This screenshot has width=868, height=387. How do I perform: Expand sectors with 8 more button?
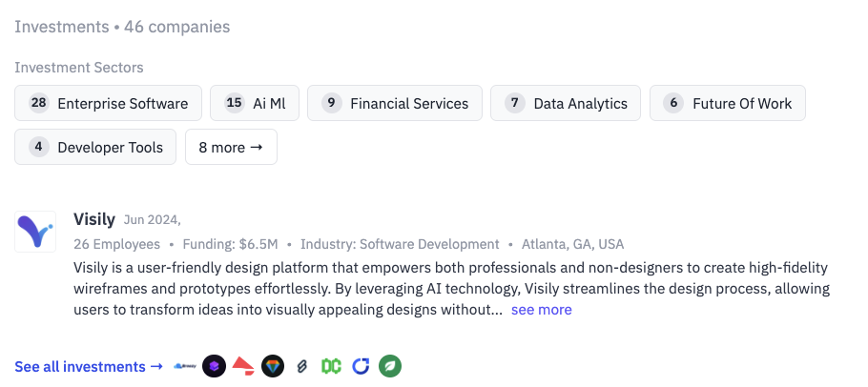(x=232, y=147)
